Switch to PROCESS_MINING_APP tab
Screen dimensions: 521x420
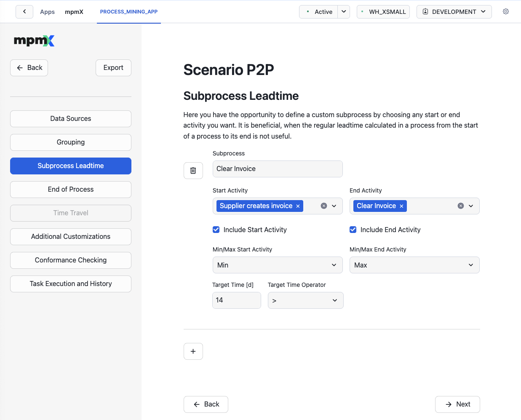[129, 12]
